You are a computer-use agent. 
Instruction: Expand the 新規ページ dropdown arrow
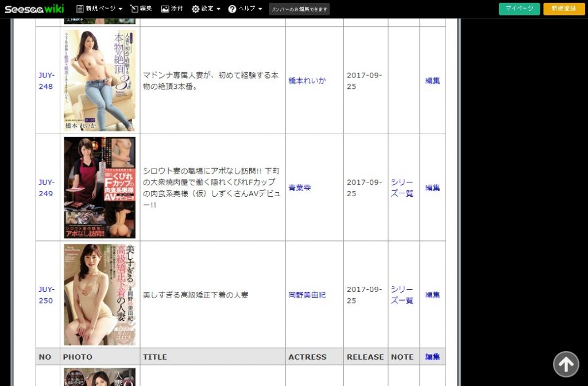pyautogui.click(x=120, y=9)
